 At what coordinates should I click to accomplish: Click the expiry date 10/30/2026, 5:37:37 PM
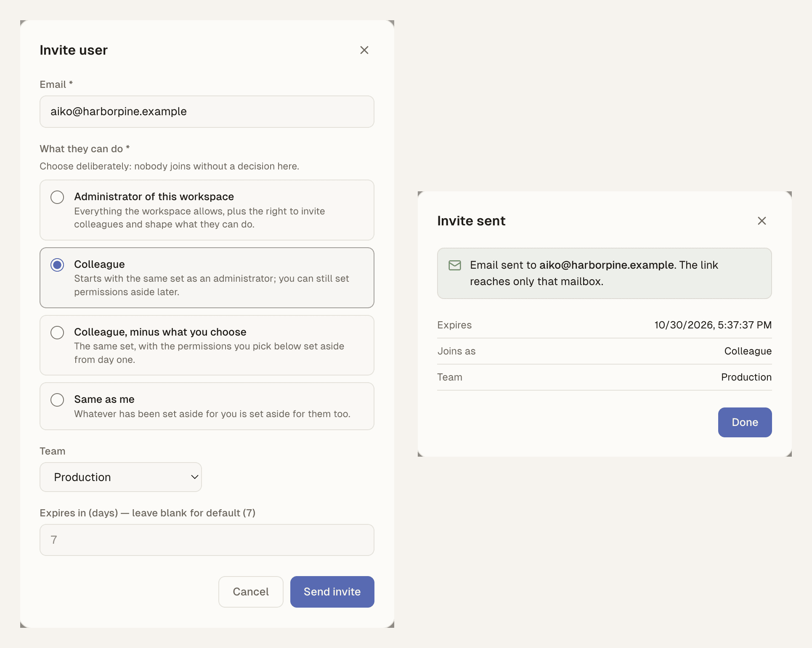pyautogui.click(x=713, y=325)
